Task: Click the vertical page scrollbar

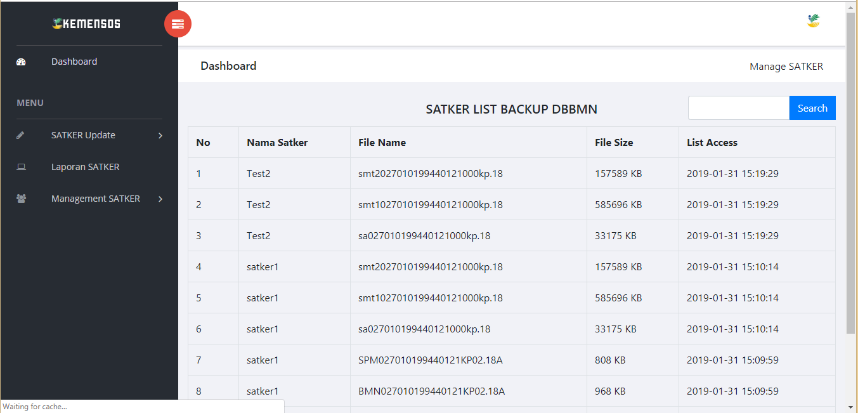Action: (x=850, y=200)
